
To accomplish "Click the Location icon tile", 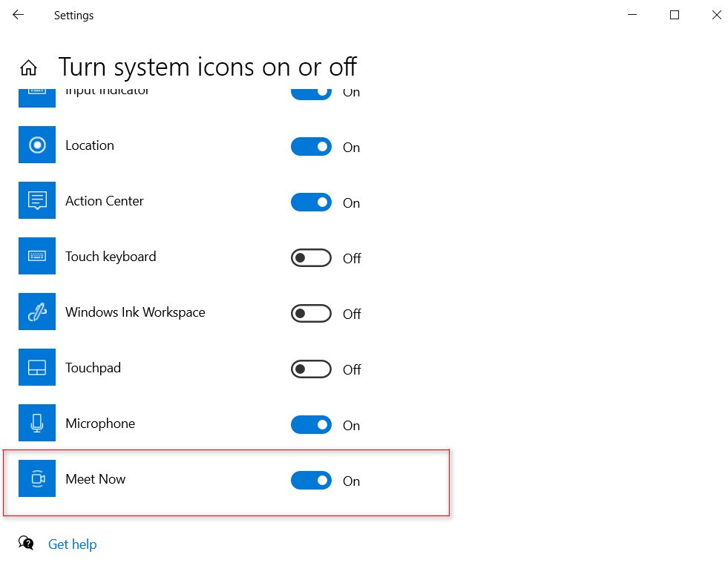I will coord(37,145).
